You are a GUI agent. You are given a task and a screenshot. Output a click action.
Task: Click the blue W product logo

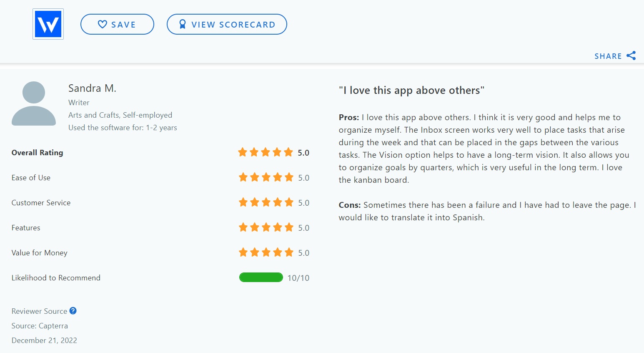48,24
